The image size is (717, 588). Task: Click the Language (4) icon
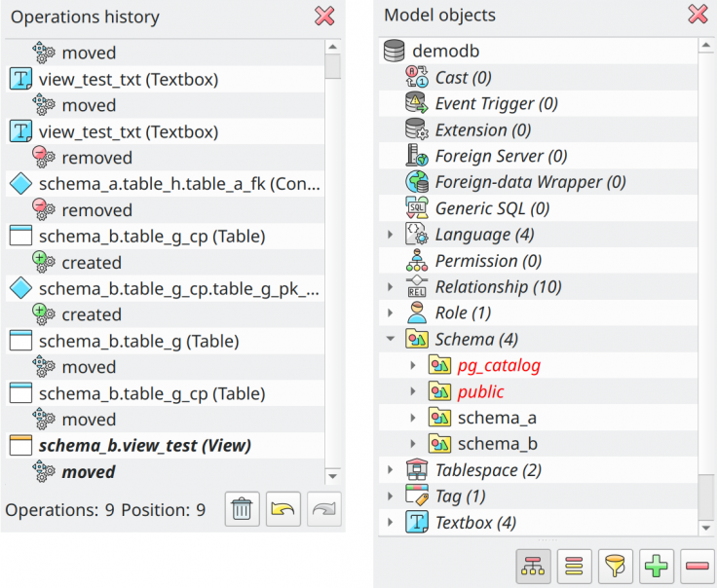pos(417,234)
